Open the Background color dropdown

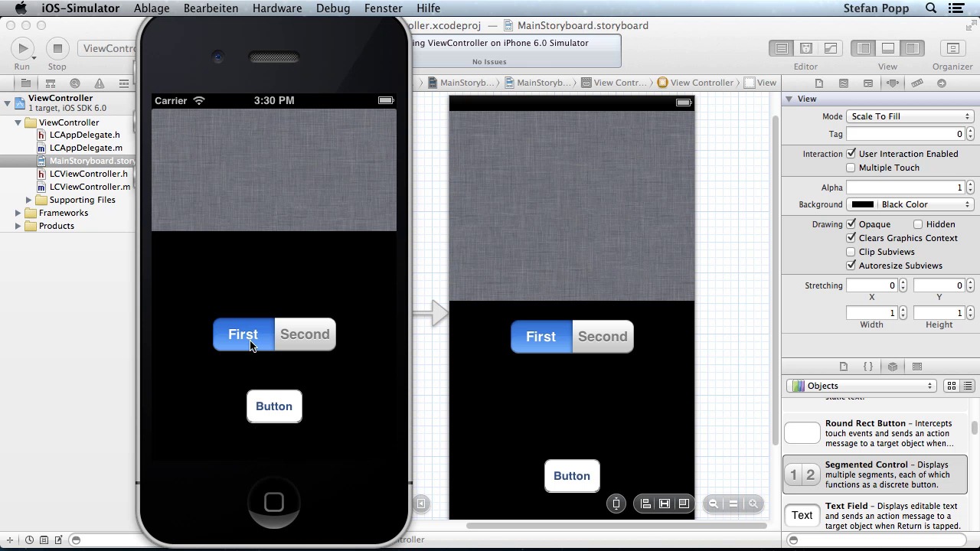click(x=910, y=204)
